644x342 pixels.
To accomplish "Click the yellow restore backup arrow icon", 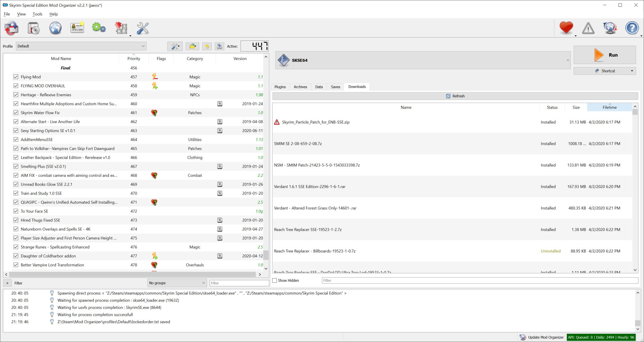I will 207,46.
